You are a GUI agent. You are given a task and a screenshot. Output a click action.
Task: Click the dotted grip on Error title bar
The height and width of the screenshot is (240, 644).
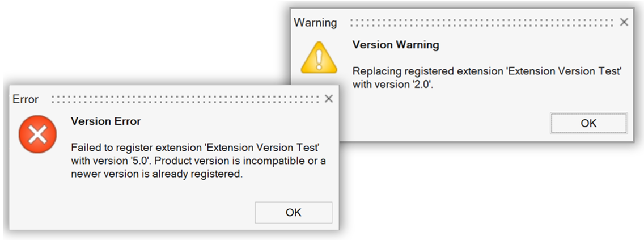pos(186,99)
